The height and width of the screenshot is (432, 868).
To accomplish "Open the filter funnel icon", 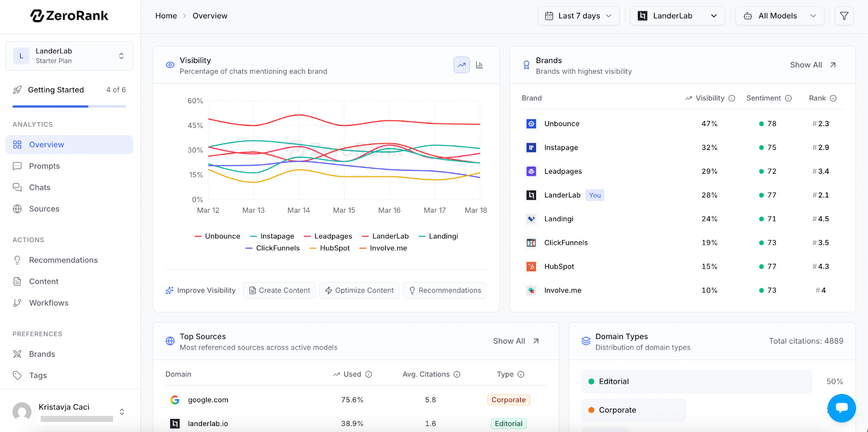I will click(x=844, y=16).
